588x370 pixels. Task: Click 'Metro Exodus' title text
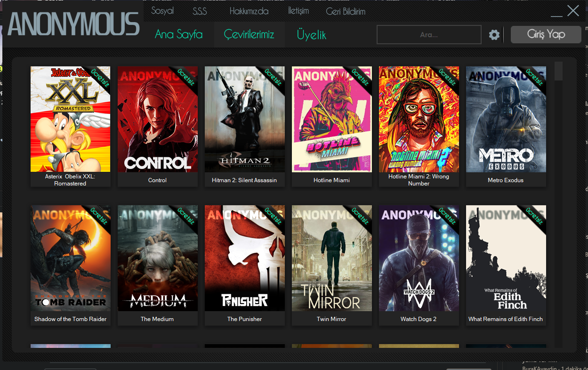click(x=506, y=180)
